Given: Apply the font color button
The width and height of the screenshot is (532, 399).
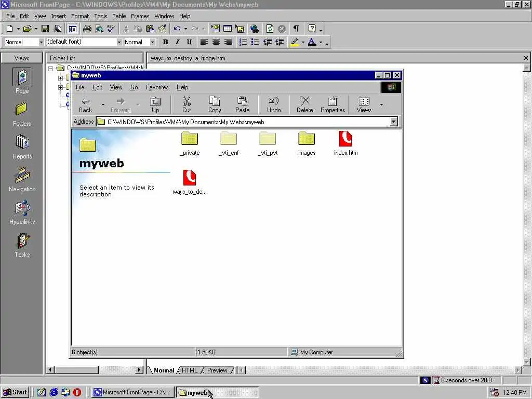Looking at the screenshot, I should pyautogui.click(x=312, y=42).
